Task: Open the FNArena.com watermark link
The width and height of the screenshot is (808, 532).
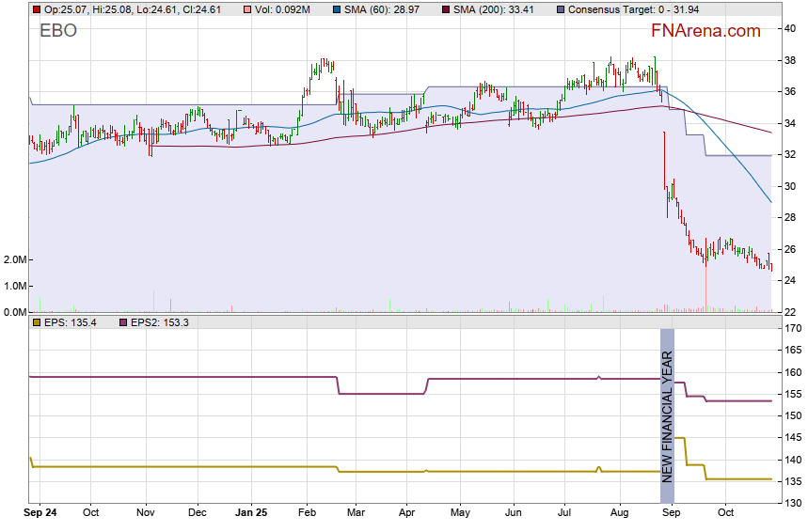Action: [x=705, y=31]
